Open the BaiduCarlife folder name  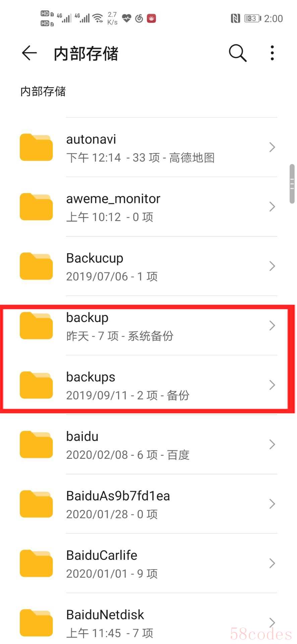click(102, 555)
